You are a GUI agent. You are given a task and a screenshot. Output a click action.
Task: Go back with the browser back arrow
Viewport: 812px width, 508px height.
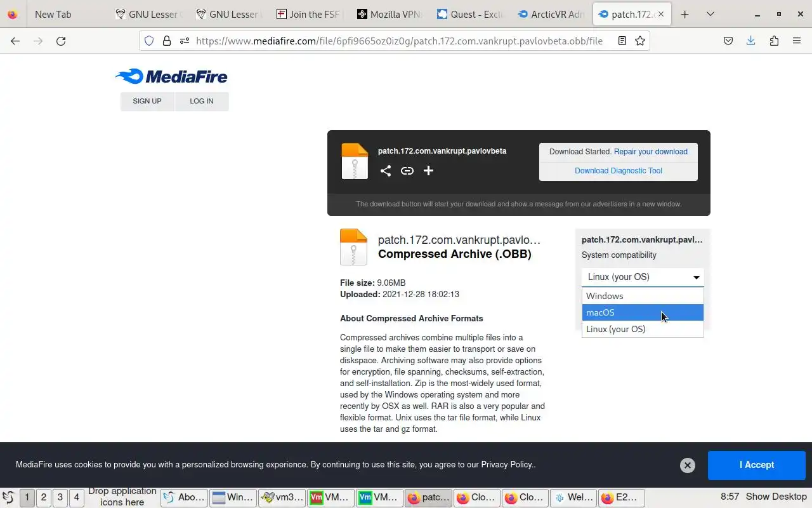[x=15, y=41]
